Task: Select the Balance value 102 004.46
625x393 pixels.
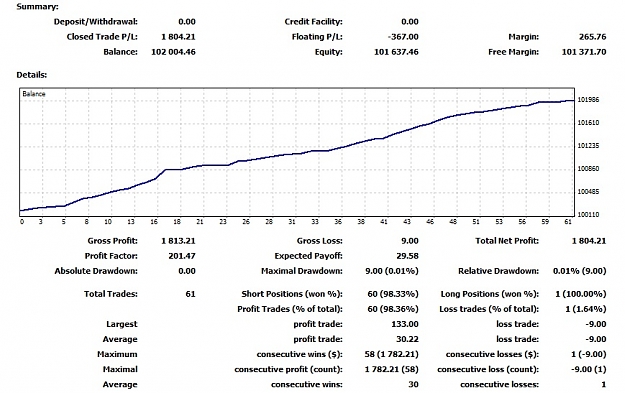Action: tap(173, 52)
